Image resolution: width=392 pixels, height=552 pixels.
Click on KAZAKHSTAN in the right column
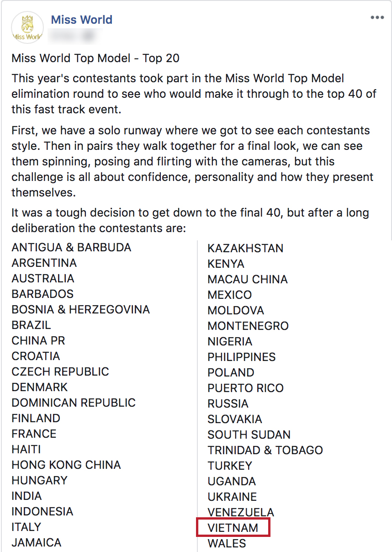(x=245, y=249)
